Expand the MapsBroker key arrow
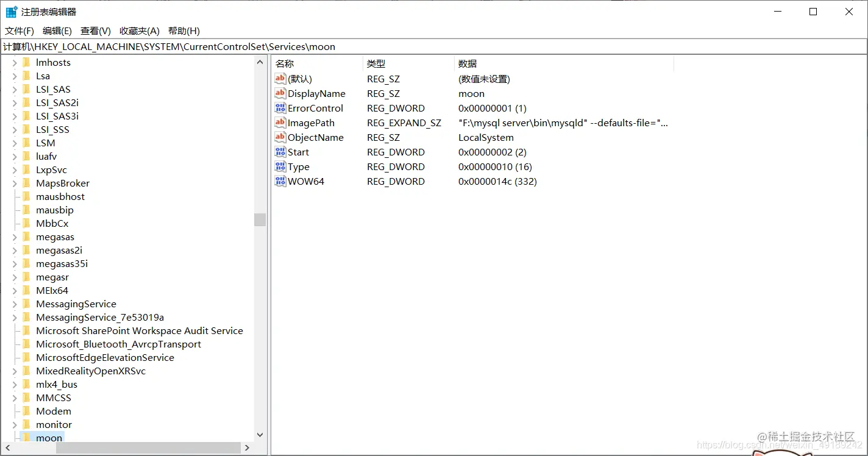The width and height of the screenshot is (868, 456). (x=15, y=183)
